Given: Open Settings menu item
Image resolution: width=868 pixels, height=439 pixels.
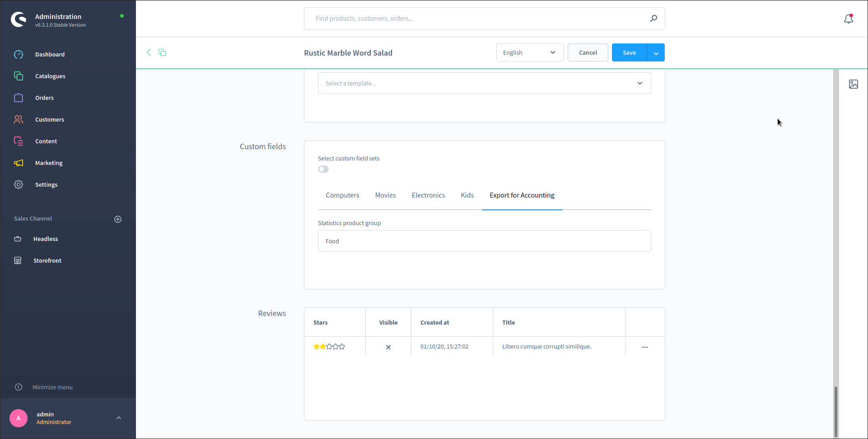Looking at the screenshot, I should (x=46, y=184).
